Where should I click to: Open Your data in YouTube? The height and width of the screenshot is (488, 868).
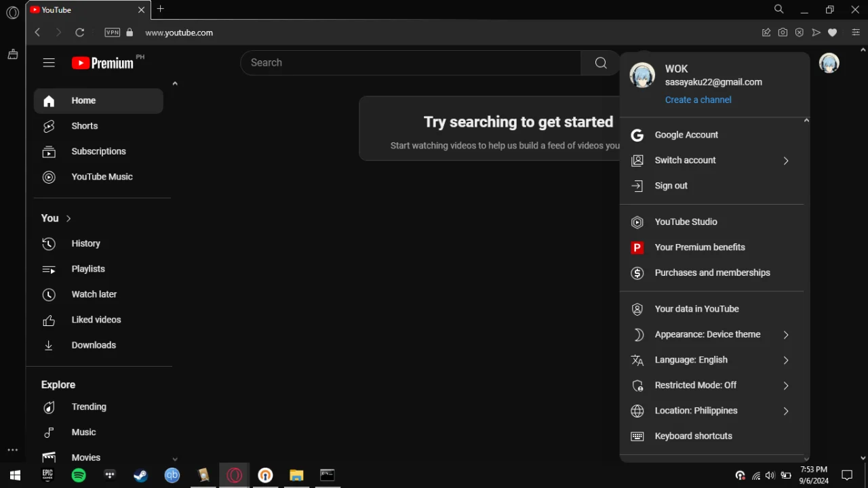pyautogui.click(x=711, y=309)
